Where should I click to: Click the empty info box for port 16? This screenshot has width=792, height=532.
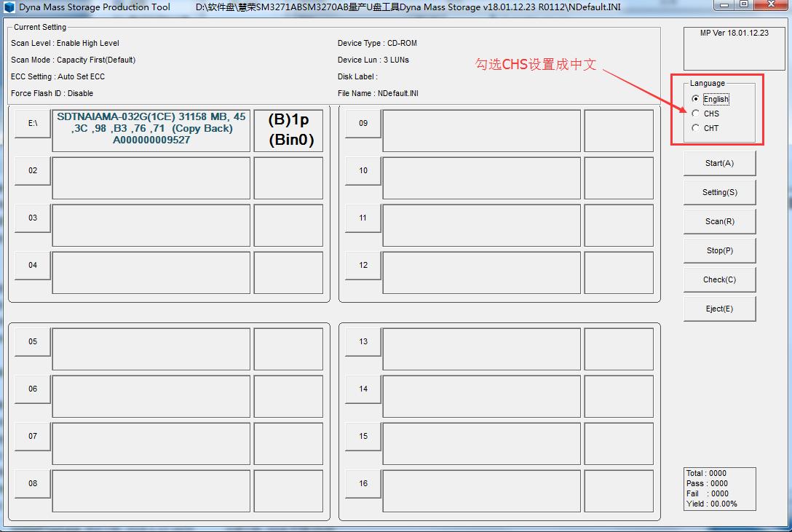[x=481, y=491]
